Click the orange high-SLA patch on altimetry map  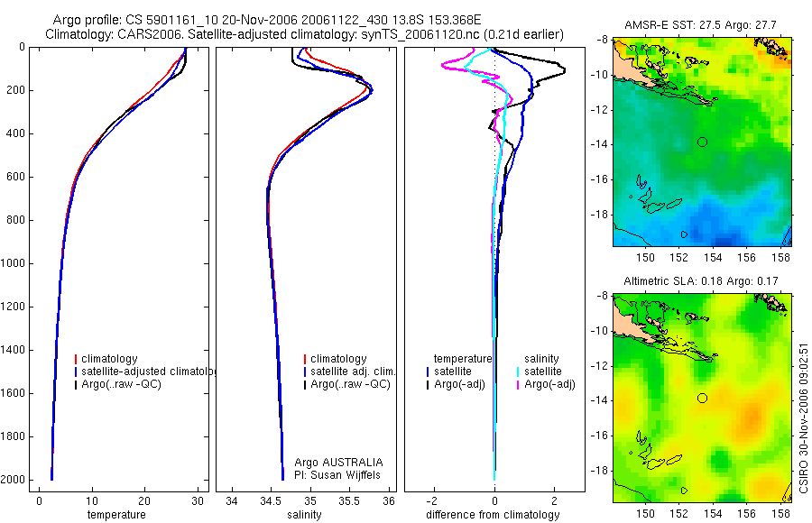click(751, 417)
